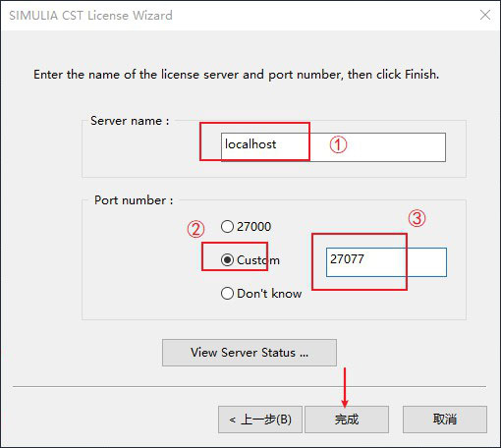Click the circled number ② annotation
501x448 pixels.
coord(195,229)
